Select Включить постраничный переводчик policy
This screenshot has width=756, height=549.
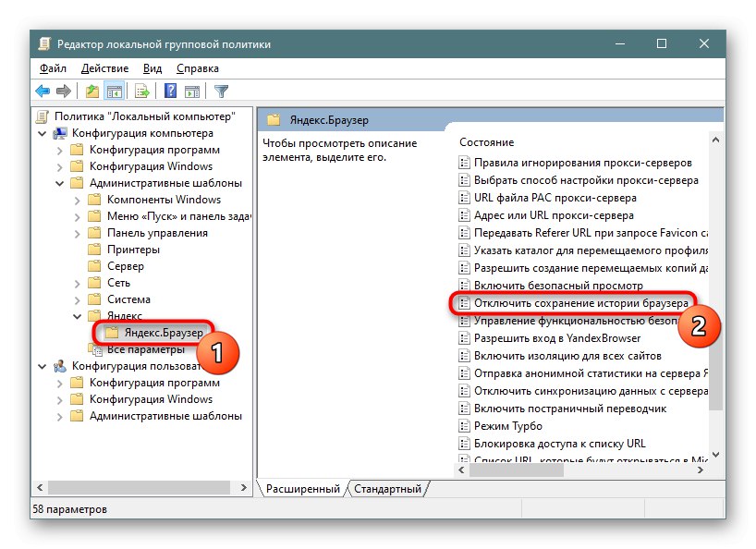coord(570,409)
